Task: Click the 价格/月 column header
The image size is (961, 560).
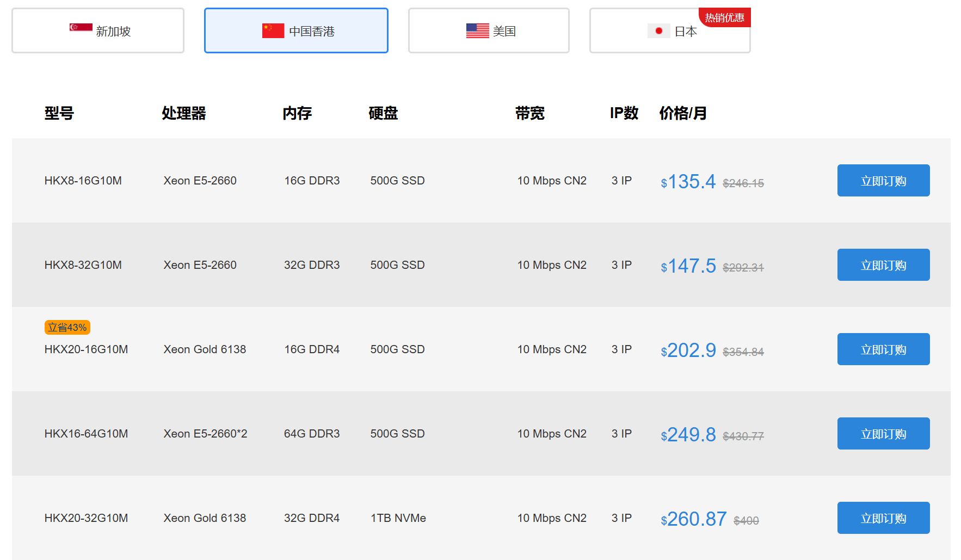Action: [682, 113]
